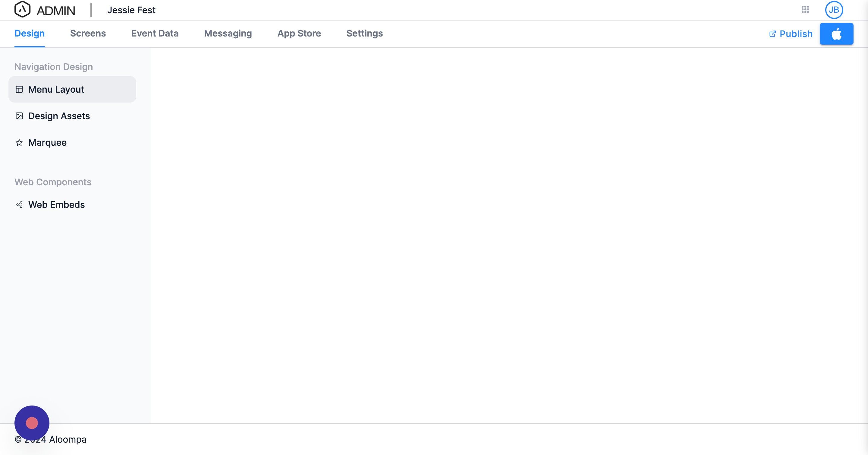Screen dimensions: 868x455
Task: Click the Web Embeds share icon
Action: tap(19, 205)
